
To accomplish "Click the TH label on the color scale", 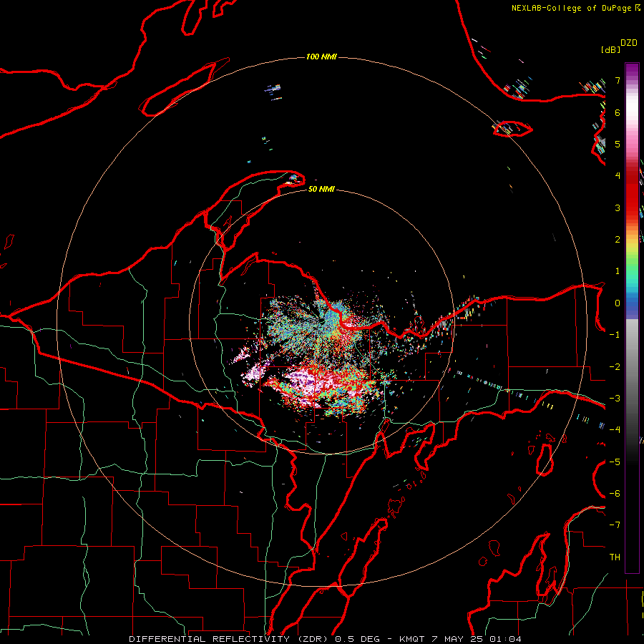I will click(x=615, y=557).
